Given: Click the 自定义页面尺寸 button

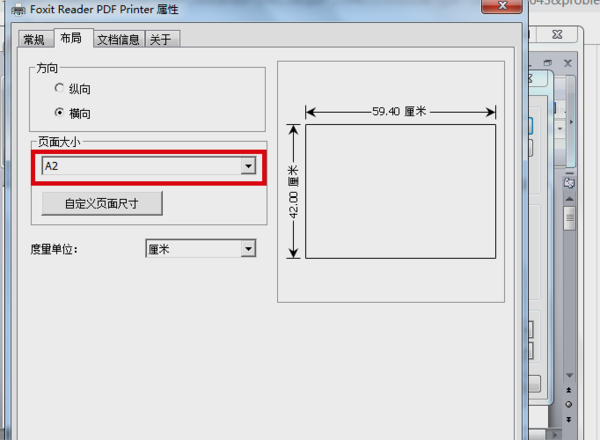Looking at the screenshot, I should click(x=102, y=204).
